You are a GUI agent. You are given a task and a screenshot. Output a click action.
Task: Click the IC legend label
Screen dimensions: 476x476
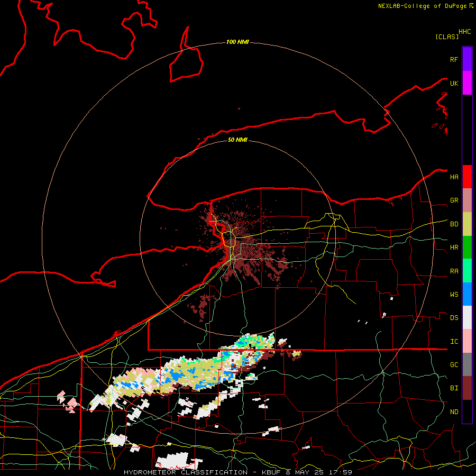click(454, 342)
